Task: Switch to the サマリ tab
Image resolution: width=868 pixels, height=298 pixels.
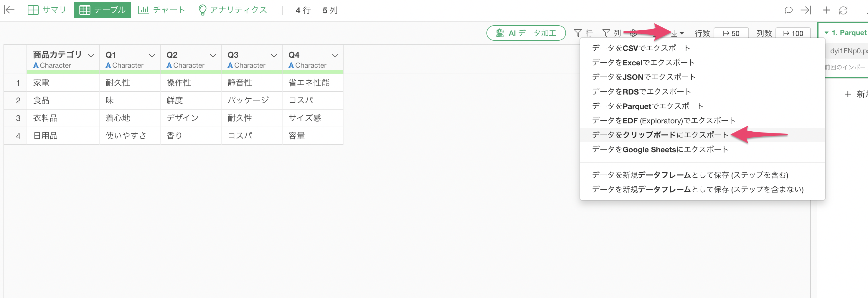Action: 47,10
